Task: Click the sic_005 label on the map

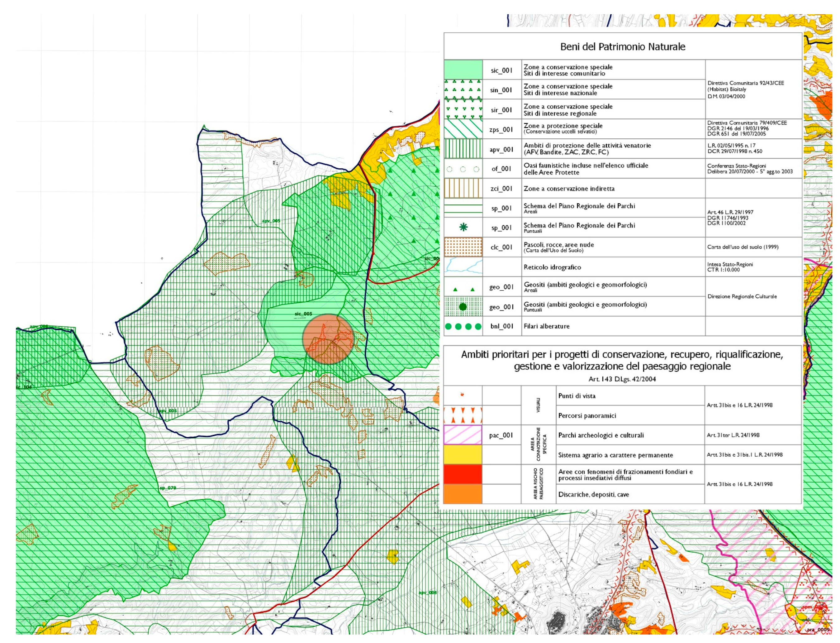Action: point(303,314)
